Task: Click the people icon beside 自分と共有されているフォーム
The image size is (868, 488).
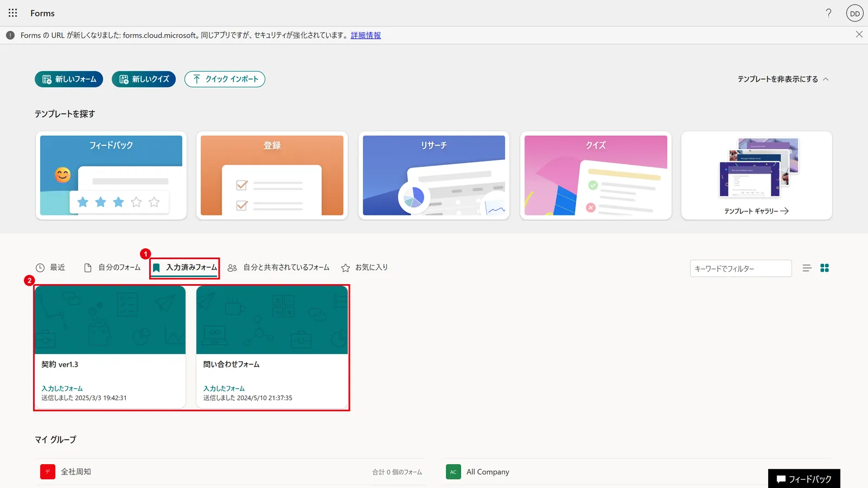Action: coord(232,268)
